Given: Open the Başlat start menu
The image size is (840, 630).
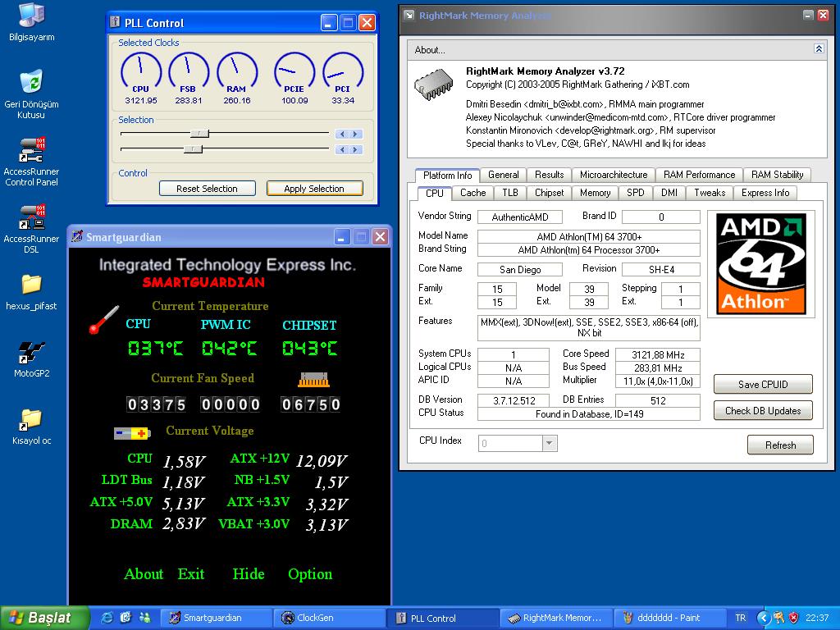Looking at the screenshot, I should click(x=45, y=618).
